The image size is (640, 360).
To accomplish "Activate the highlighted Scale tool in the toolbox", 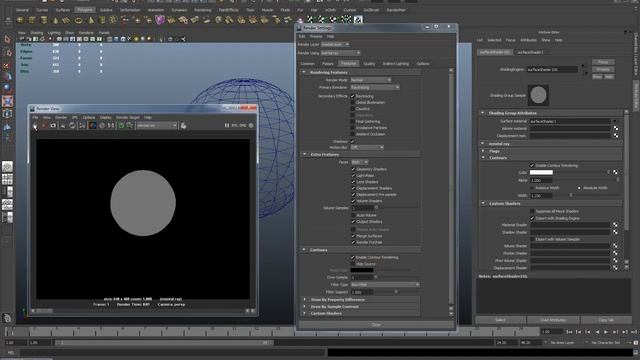I will [7, 101].
